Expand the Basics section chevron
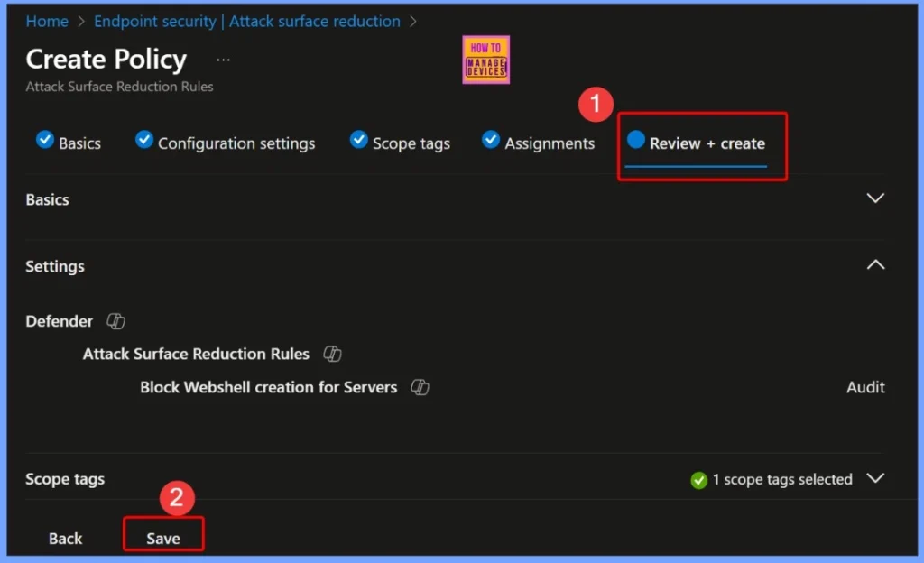Image resolution: width=924 pixels, height=563 pixels. [874, 198]
